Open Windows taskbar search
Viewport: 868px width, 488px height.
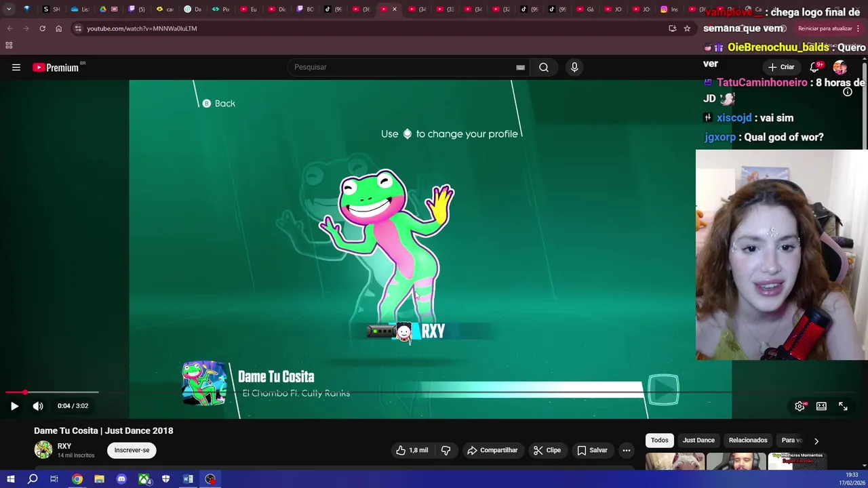click(x=33, y=479)
